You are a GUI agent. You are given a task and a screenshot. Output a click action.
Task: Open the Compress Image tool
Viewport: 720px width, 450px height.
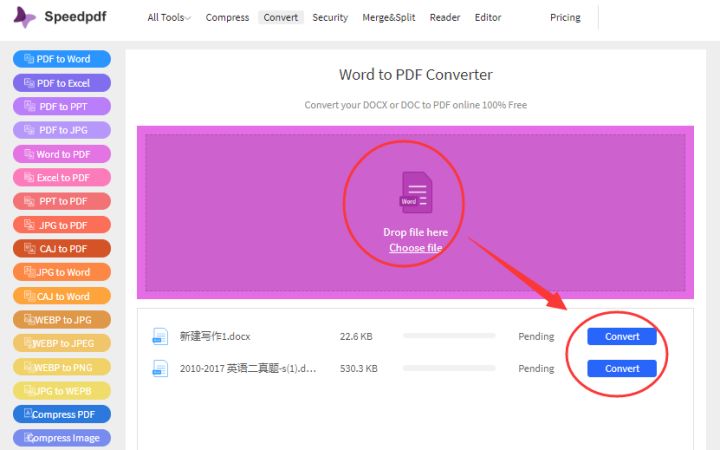click(62, 438)
